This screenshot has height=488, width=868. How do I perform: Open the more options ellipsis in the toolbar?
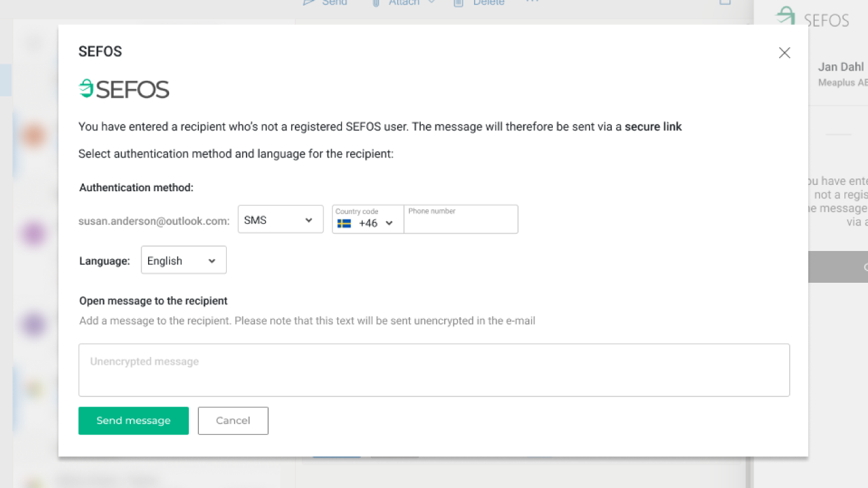tap(532, 2)
